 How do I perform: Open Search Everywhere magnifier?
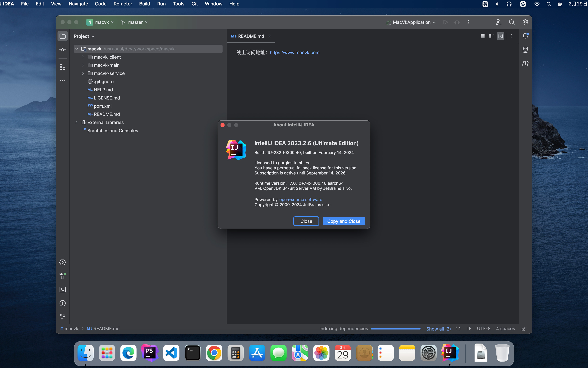tap(512, 22)
